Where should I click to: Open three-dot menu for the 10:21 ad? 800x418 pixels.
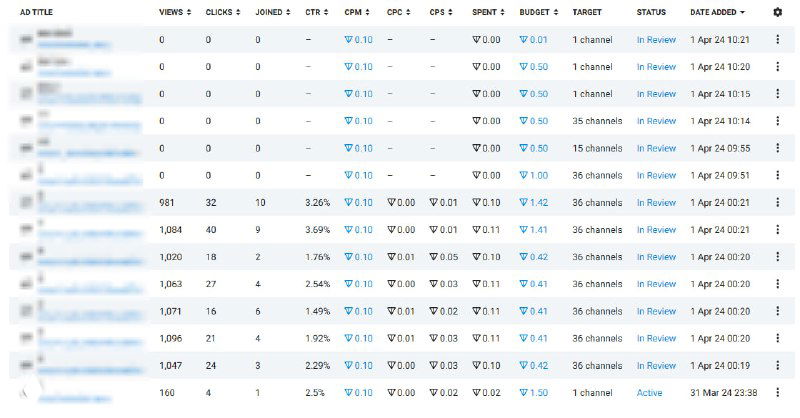(778, 40)
